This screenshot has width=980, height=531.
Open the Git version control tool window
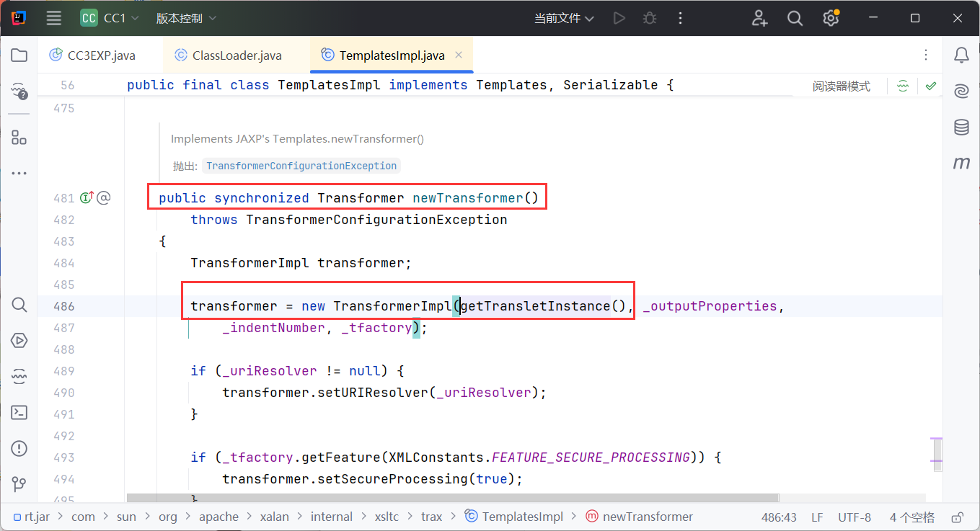[19, 484]
